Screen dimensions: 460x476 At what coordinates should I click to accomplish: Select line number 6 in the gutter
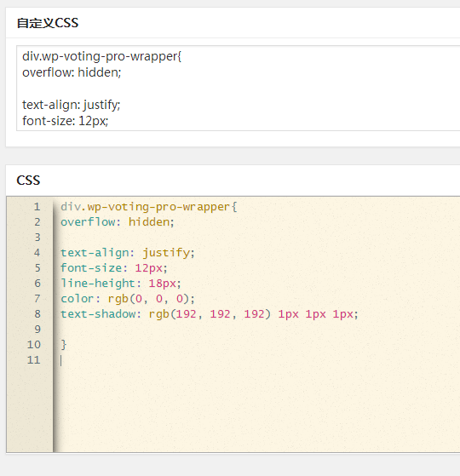pos(37,284)
